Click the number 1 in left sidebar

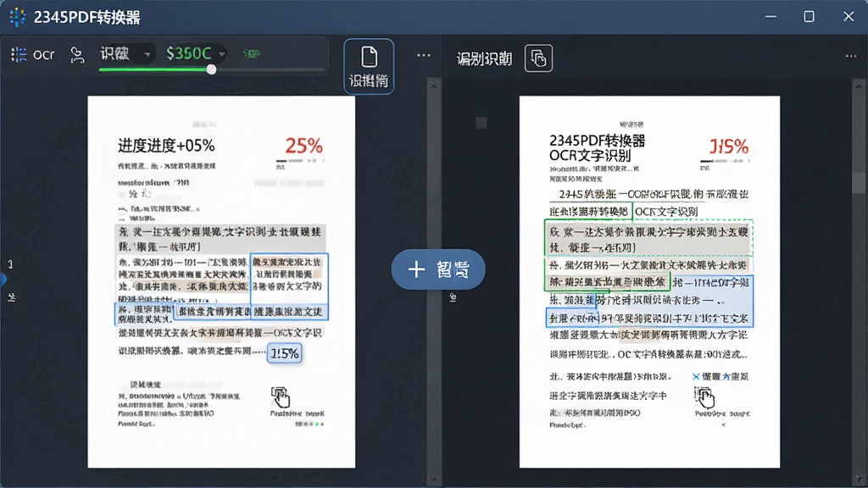pos(10,264)
